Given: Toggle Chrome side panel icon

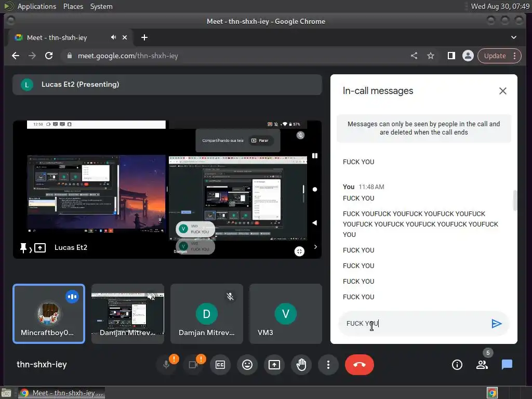Looking at the screenshot, I should [x=451, y=56].
